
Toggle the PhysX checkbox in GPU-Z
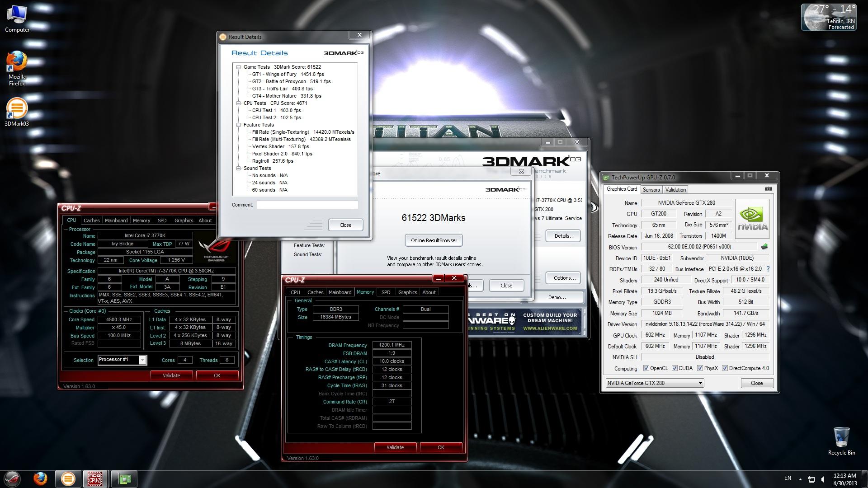(x=700, y=368)
